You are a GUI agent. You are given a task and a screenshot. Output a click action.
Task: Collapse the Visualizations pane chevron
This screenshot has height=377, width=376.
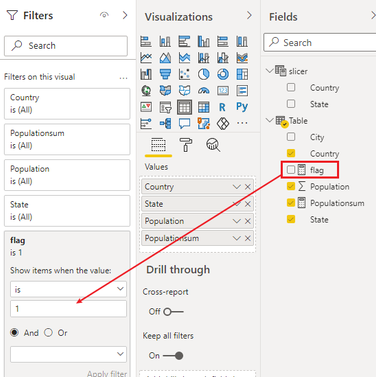tap(249, 15)
